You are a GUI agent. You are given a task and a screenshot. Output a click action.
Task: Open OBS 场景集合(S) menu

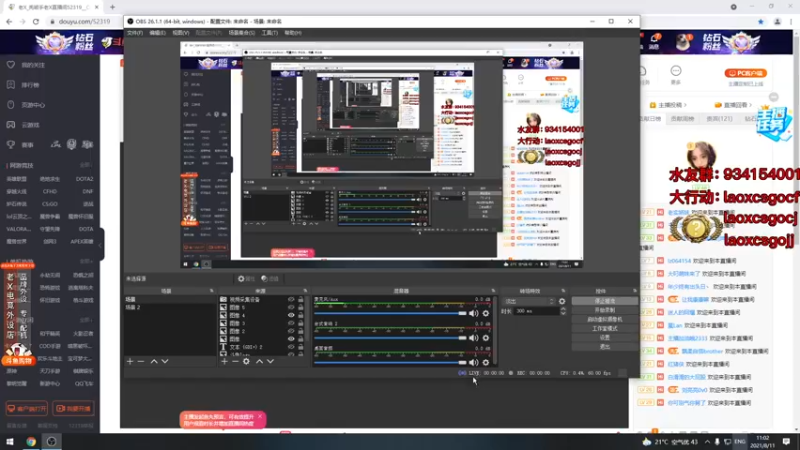[x=241, y=33]
